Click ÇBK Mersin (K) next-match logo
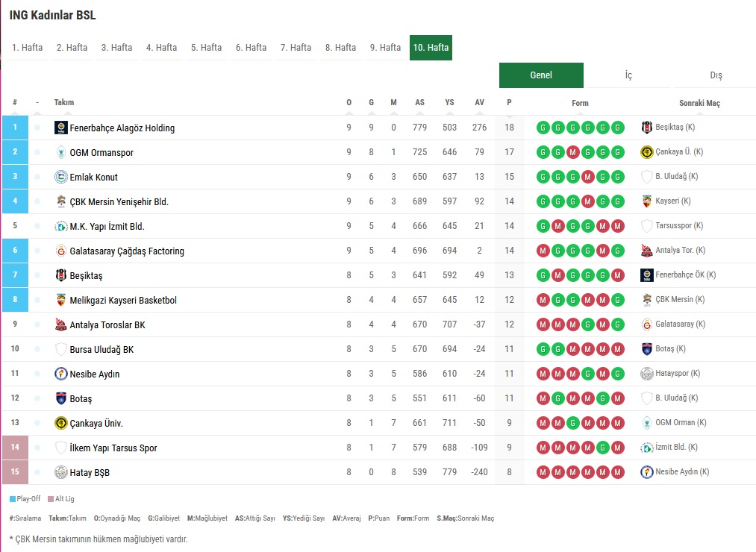Viewport: 756px width, 552px height. 646,299
